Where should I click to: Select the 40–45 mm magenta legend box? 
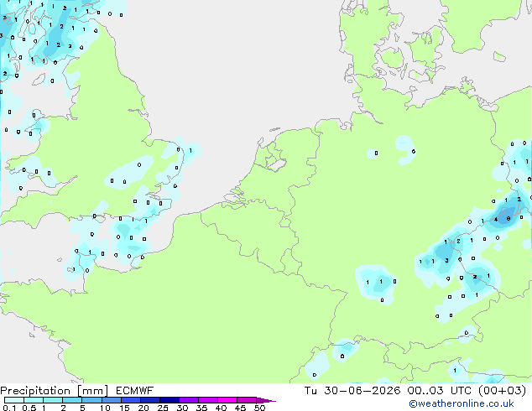pos(227,400)
